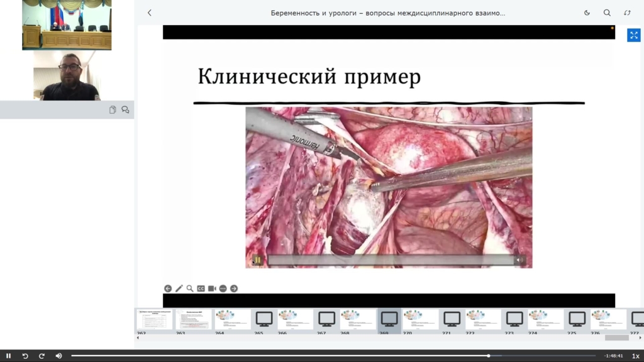Pause the lecture playback

pos(8,356)
